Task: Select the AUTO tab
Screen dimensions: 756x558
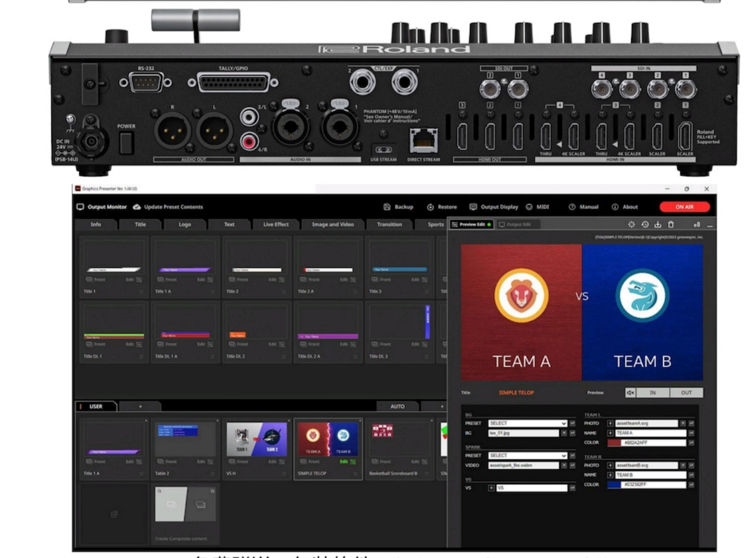Action: (397, 406)
